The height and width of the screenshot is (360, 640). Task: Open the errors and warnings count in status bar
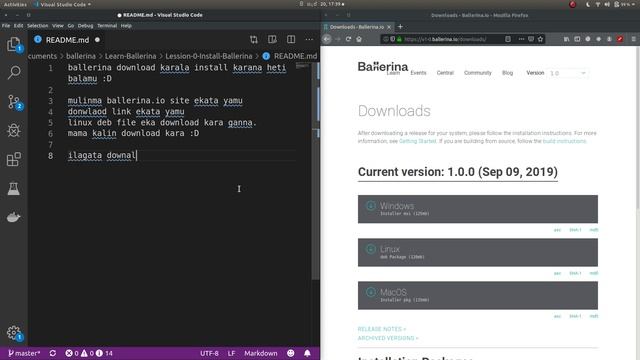pyautogui.click(x=89, y=353)
